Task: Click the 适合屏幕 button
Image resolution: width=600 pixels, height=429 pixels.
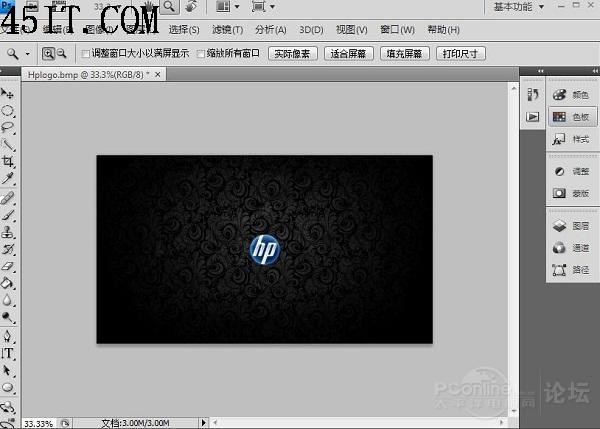Action: 349,54
